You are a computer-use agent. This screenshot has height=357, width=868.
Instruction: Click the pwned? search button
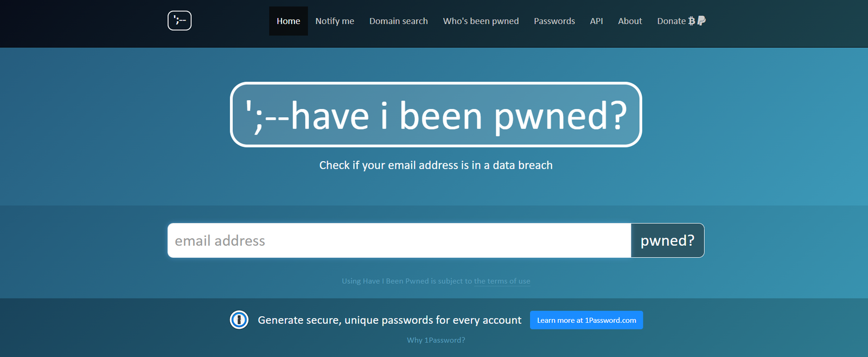point(667,240)
